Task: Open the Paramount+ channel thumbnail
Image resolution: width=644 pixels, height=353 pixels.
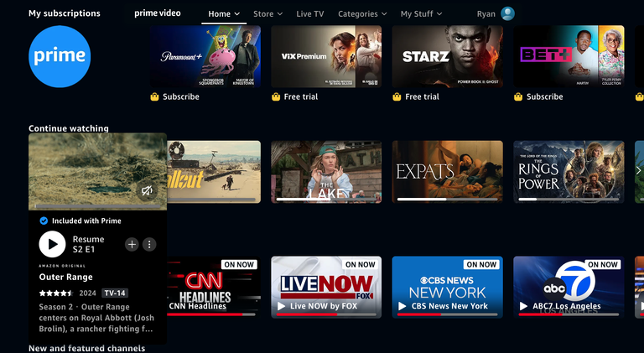Action: pyautogui.click(x=205, y=57)
